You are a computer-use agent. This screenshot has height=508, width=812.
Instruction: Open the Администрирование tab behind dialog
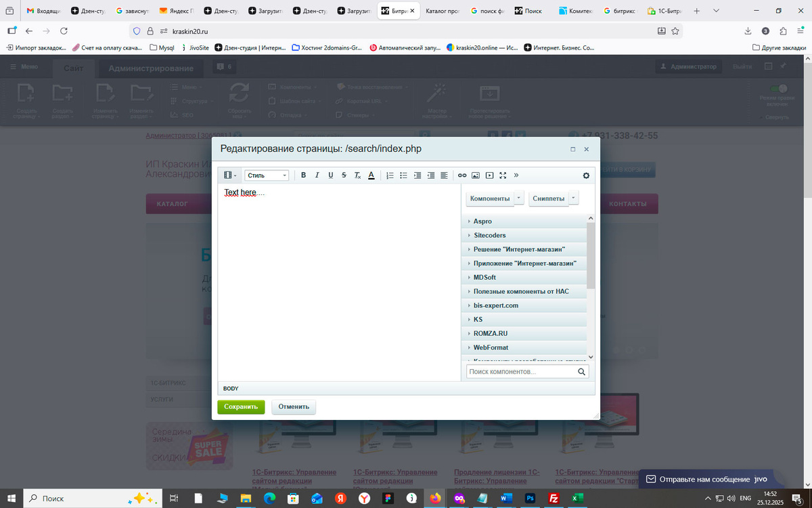pyautogui.click(x=151, y=68)
